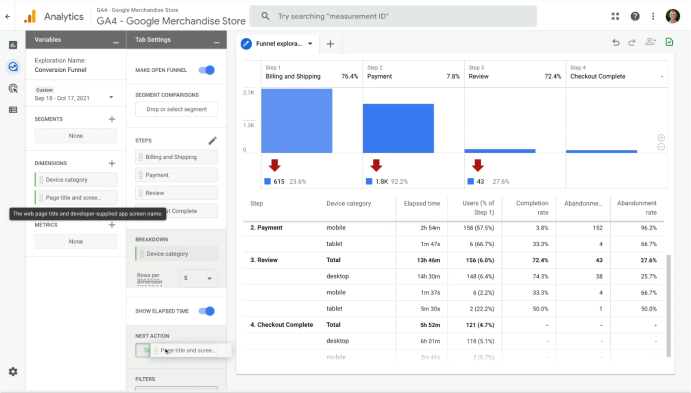Click the None metrics placeholder
This screenshot has height=393, width=691.
tap(76, 241)
